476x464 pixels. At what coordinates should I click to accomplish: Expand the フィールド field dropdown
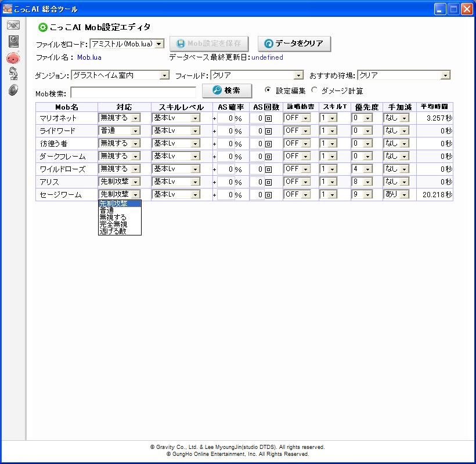tap(256, 75)
